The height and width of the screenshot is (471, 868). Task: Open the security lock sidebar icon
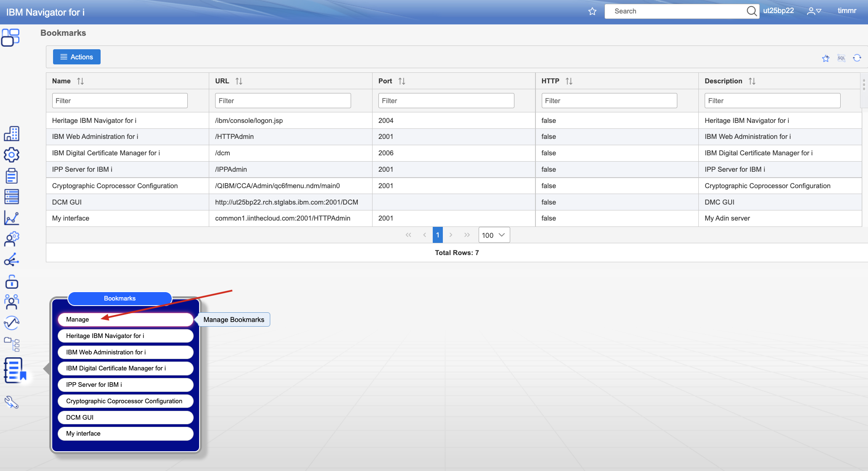tap(11, 281)
